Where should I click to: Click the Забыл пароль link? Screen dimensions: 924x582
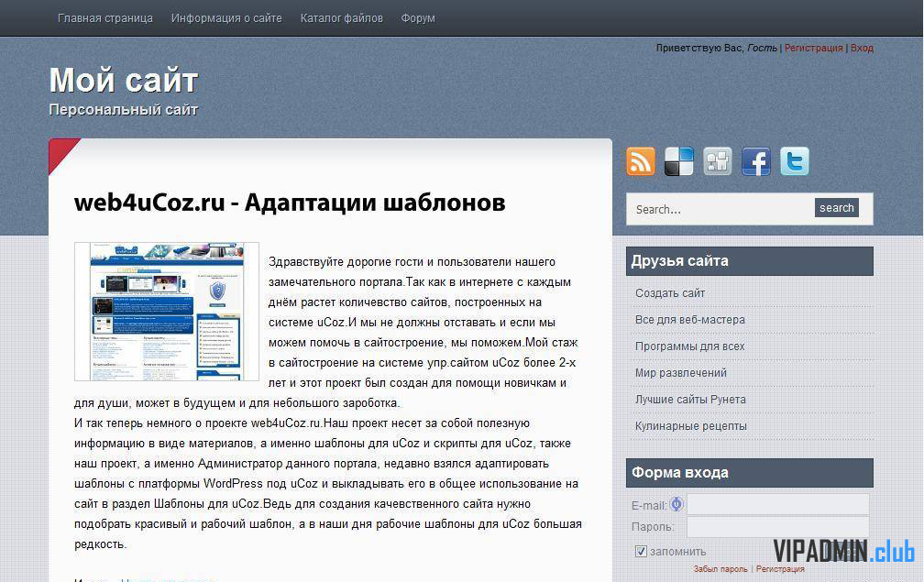720,569
